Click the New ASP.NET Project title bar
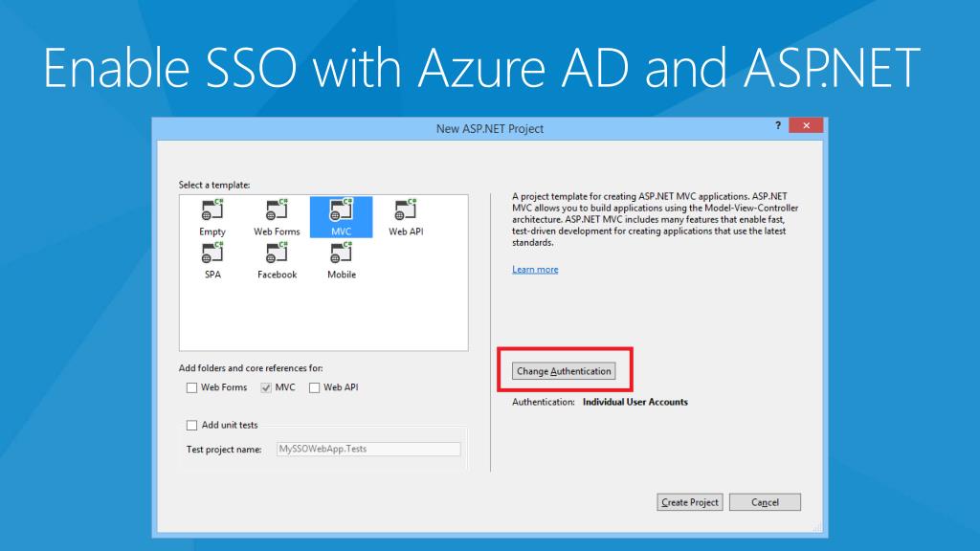This screenshot has width=980, height=551. (490, 129)
